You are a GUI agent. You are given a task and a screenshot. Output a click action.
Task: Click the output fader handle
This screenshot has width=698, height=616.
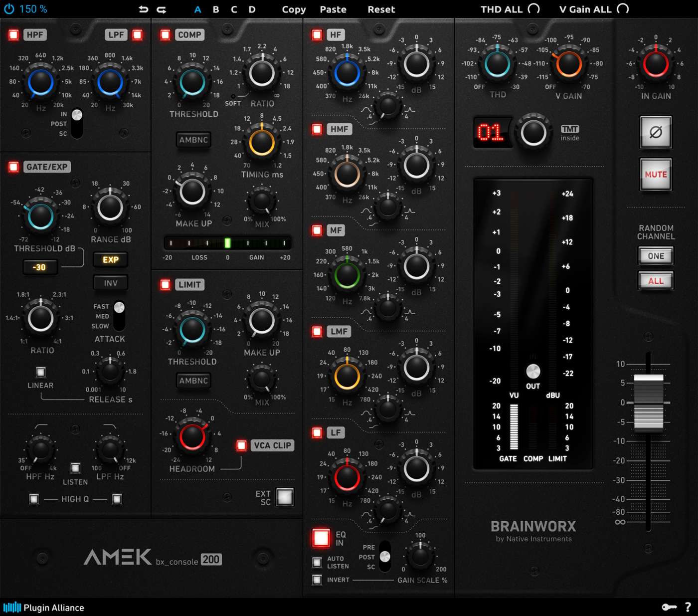click(648, 402)
